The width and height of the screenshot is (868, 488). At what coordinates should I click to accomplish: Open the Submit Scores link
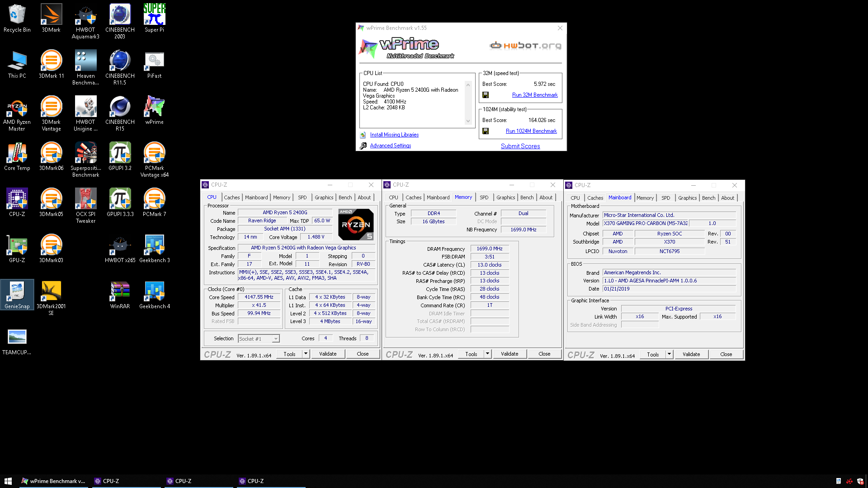click(x=520, y=146)
